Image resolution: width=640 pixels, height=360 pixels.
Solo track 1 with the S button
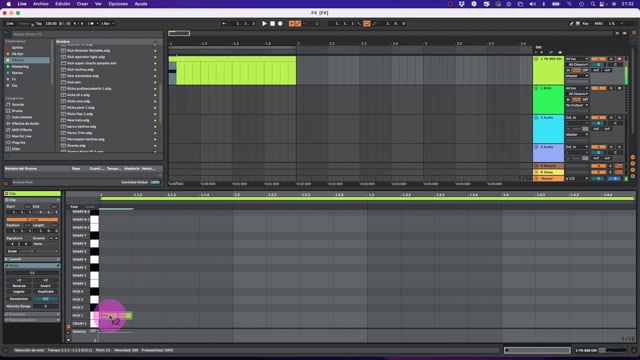tap(611, 59)
